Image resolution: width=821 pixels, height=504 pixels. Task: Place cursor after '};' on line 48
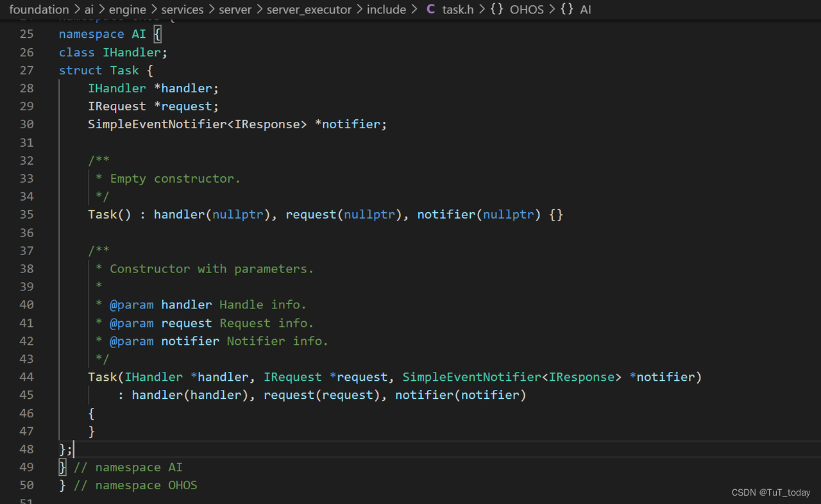click(x=74, y=449)
